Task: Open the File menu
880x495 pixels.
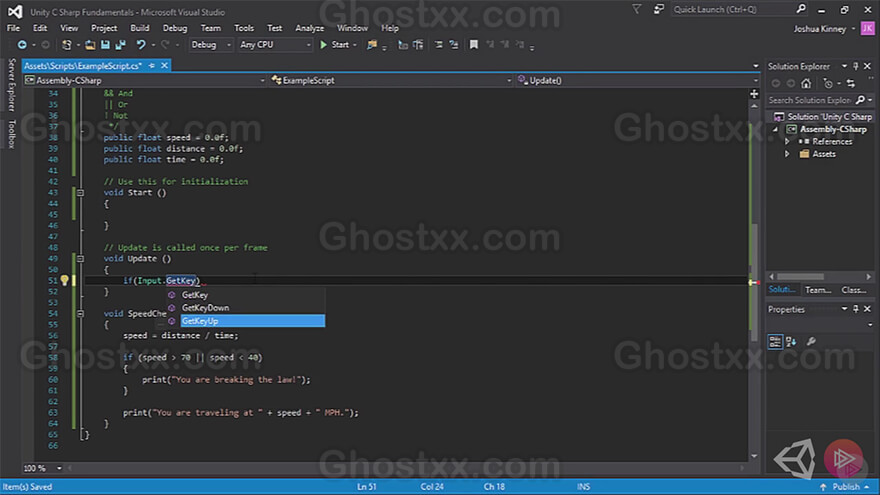Action: click(x=13, y=28)
